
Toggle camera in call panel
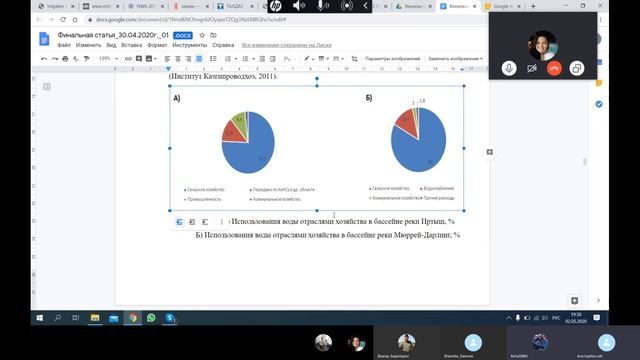pos(531,68)
